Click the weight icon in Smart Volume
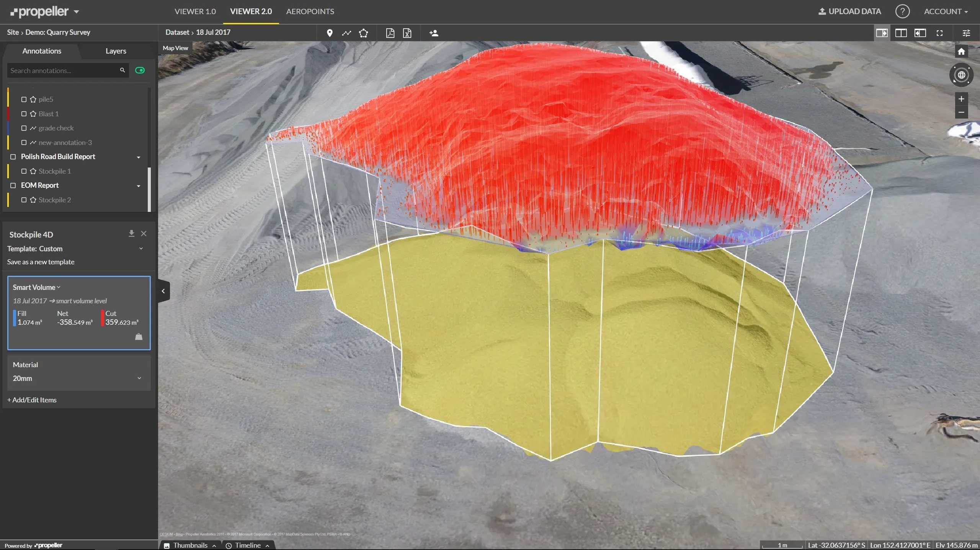This screenshot has height=550, width=980. [139, 337]
